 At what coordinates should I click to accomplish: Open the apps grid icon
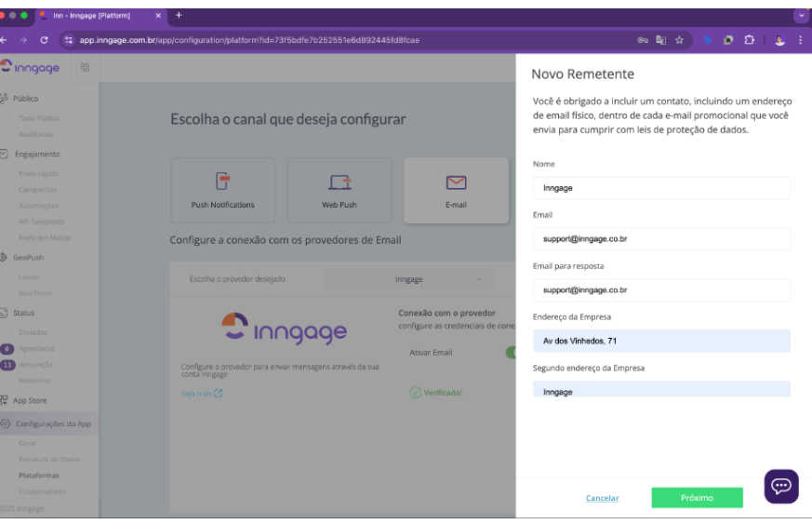(x=86, y=67)
